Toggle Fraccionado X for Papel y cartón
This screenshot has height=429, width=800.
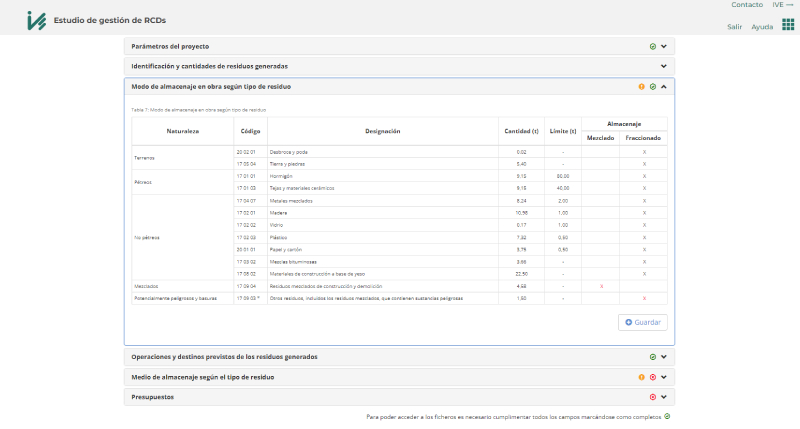pos(644,250)
